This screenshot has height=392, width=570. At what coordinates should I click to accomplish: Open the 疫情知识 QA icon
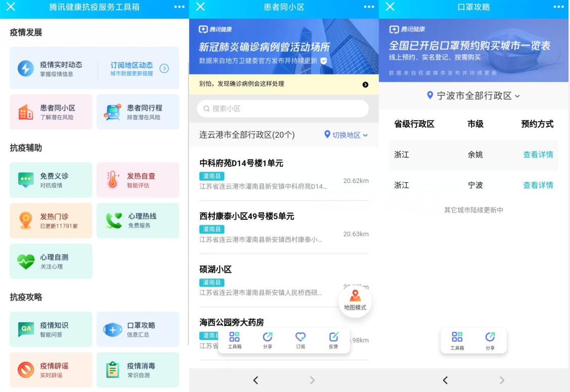26,329
